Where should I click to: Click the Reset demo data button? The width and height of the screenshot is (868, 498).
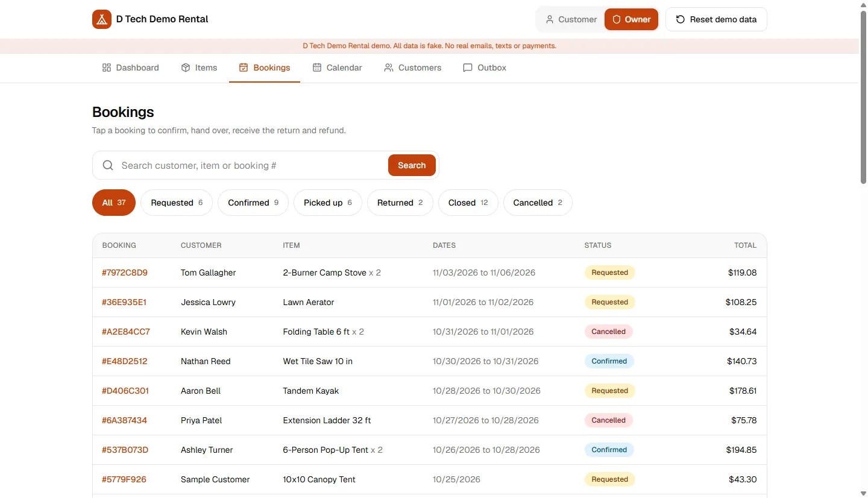(716, 19)
